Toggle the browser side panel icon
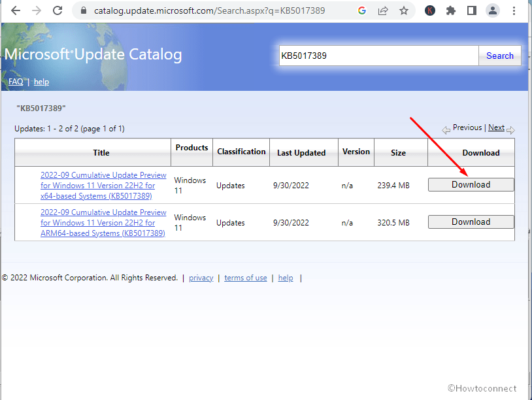 click(x=472, y=11)
